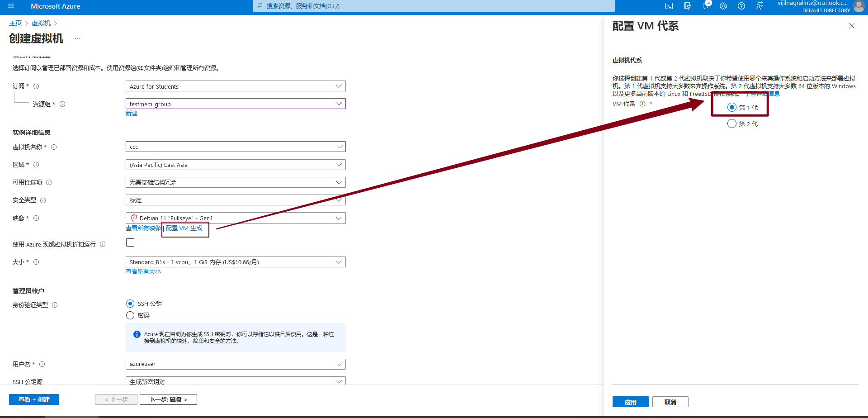
Task: Click the 查看所有大小 link
Action: (x=143, y=271)
